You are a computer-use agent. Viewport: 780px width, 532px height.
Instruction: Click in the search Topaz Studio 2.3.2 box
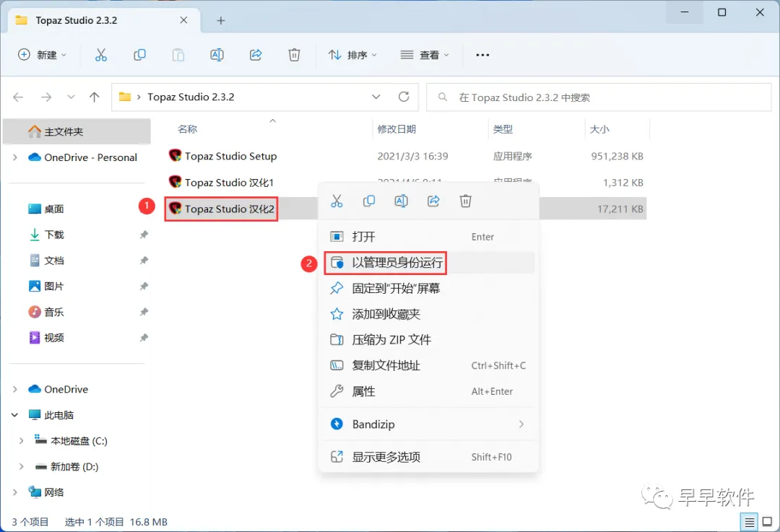click(599, 97)
